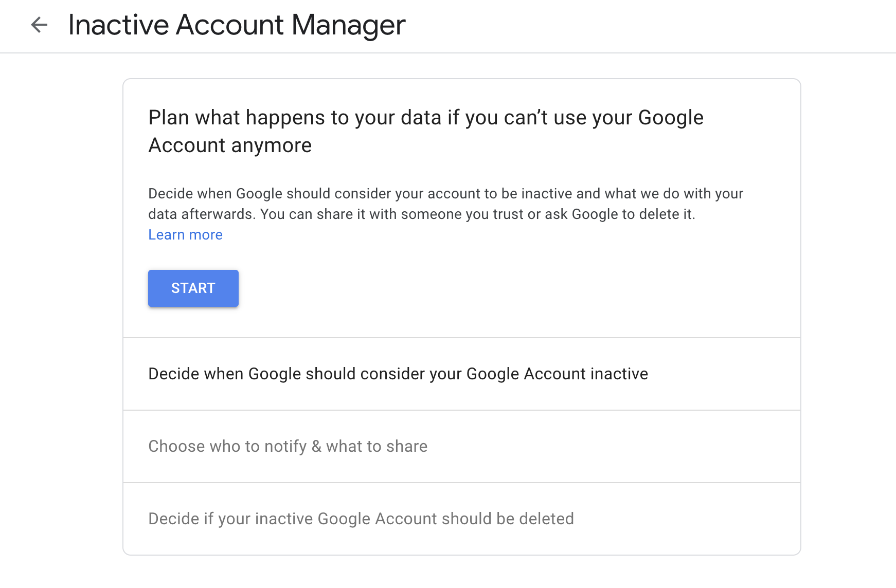Return to the previous page via arrow

pyautogui.click(x=39, y=25)
